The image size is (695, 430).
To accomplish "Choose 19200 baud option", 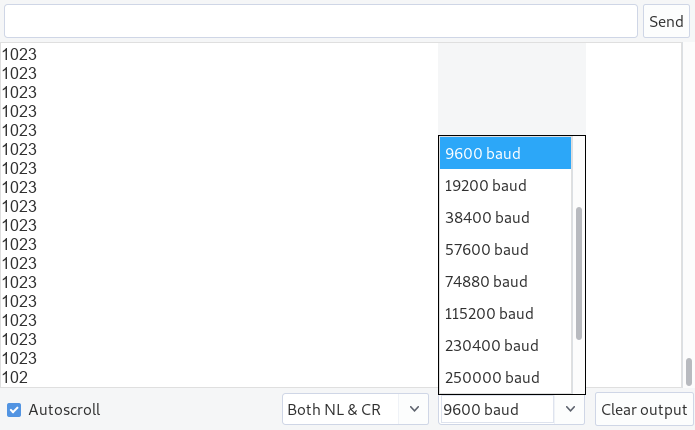I will (x=505, y=185).
